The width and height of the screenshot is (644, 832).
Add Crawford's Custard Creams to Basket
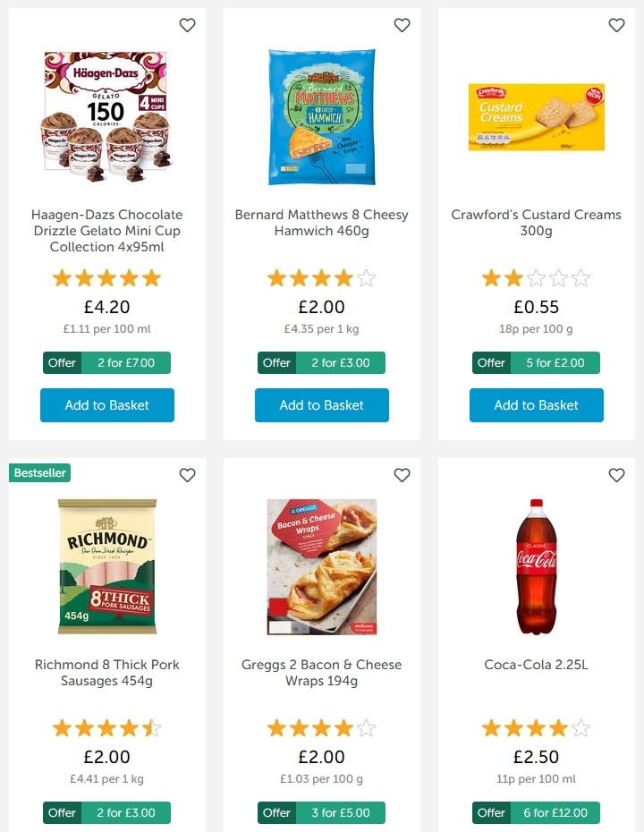[x=536, y=405]
